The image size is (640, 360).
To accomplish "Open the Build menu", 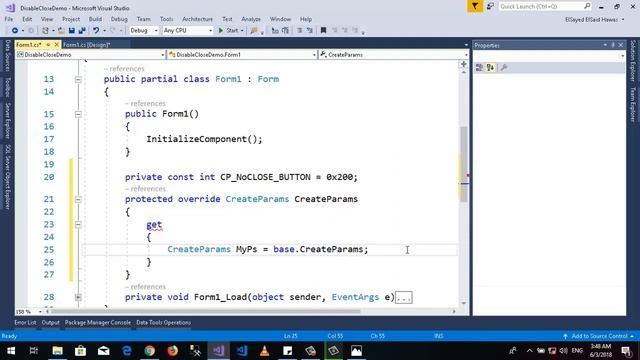I will [95, 19].
